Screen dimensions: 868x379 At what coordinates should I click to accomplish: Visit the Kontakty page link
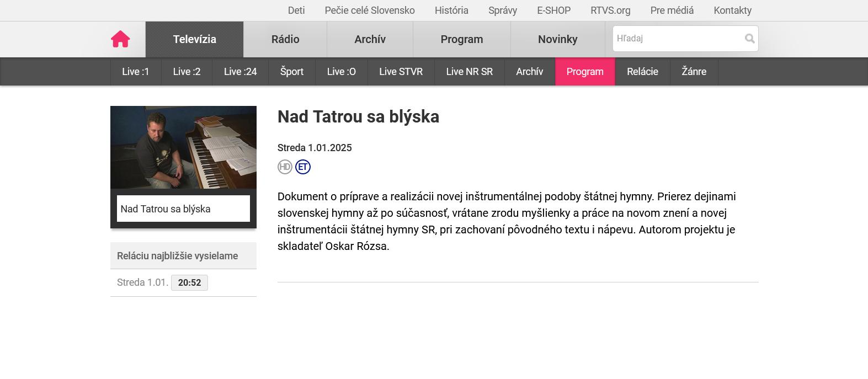[x=732, y=10]
